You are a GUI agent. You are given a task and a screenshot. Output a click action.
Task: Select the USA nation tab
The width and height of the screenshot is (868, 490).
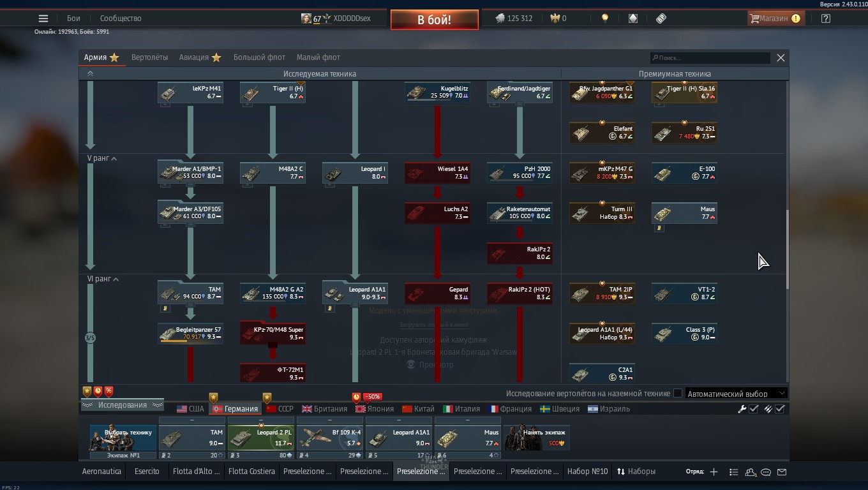[x=190, y=409]
